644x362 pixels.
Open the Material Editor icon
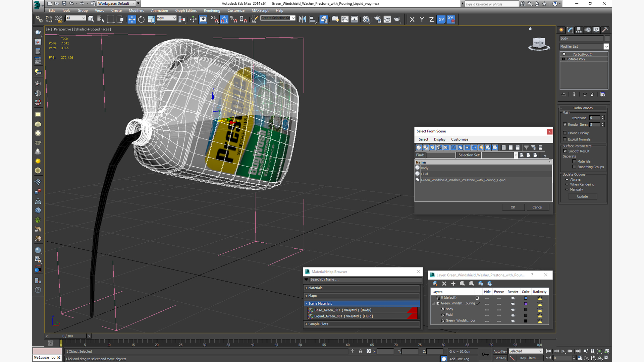tap(366, 19)
